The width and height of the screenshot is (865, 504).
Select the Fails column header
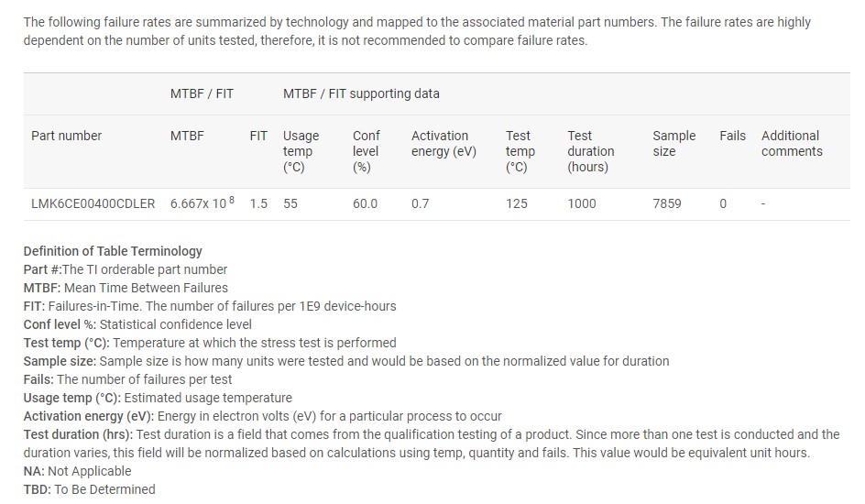(x=732, y=136)
